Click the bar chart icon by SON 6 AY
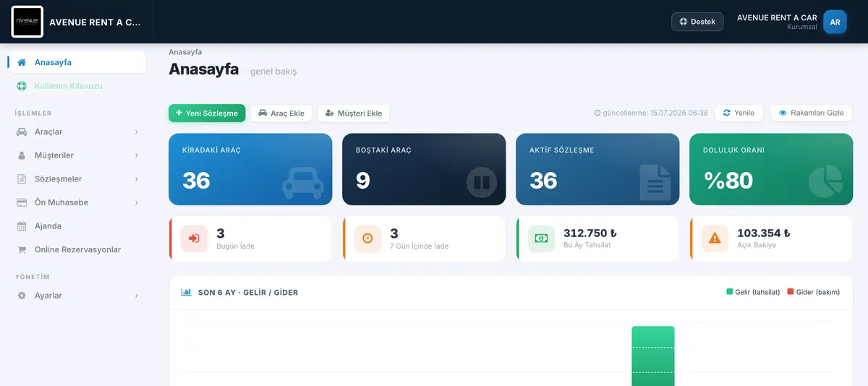The width and height of the screenshot is (868, 386). 186,293
